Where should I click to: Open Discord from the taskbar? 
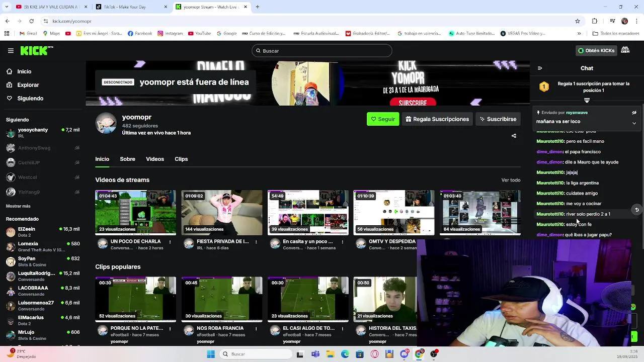(404, 354)
